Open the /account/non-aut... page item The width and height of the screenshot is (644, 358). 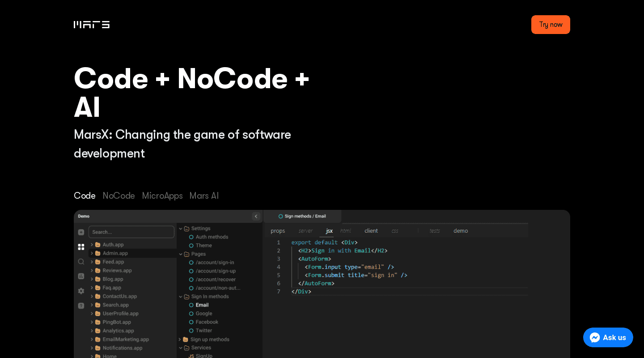click(218, 288)
